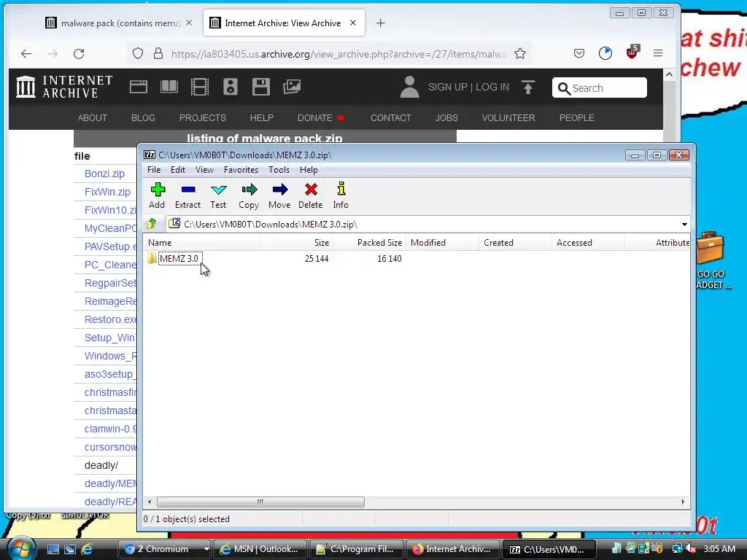747x560 pixels.
Task: Open the VOLUNTEER link
Action: pos(508,117)
